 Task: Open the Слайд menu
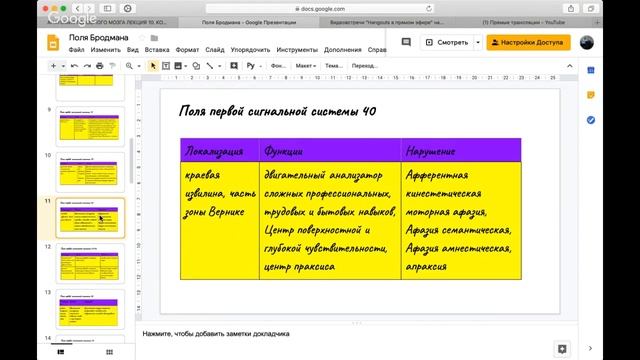[215, 50]
